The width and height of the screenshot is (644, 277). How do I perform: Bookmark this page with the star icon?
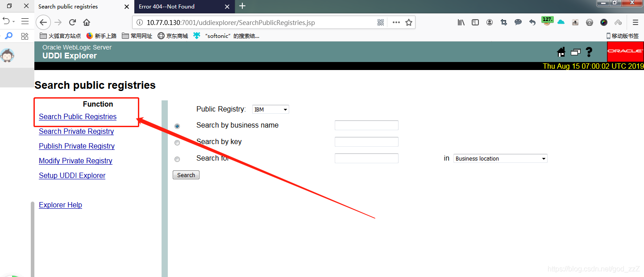coord(408,22)
